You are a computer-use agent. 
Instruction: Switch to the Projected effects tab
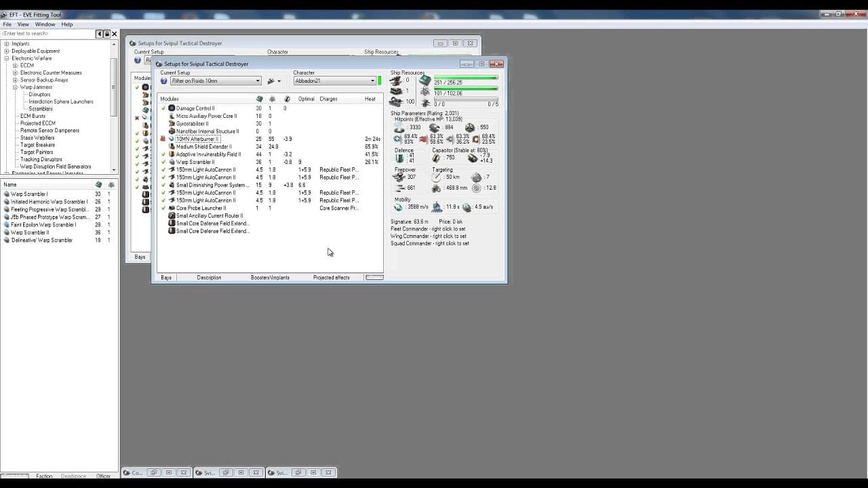[x=332, y=278]
